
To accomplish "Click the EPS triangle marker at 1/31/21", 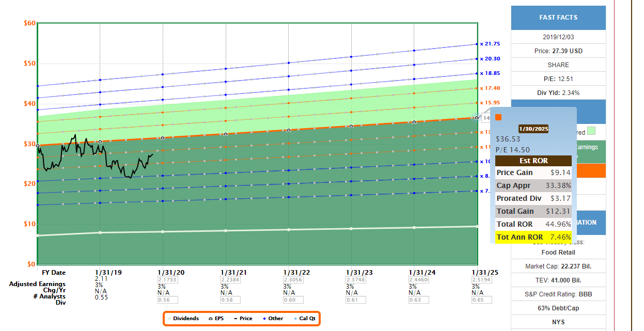I will click(226, 134).
